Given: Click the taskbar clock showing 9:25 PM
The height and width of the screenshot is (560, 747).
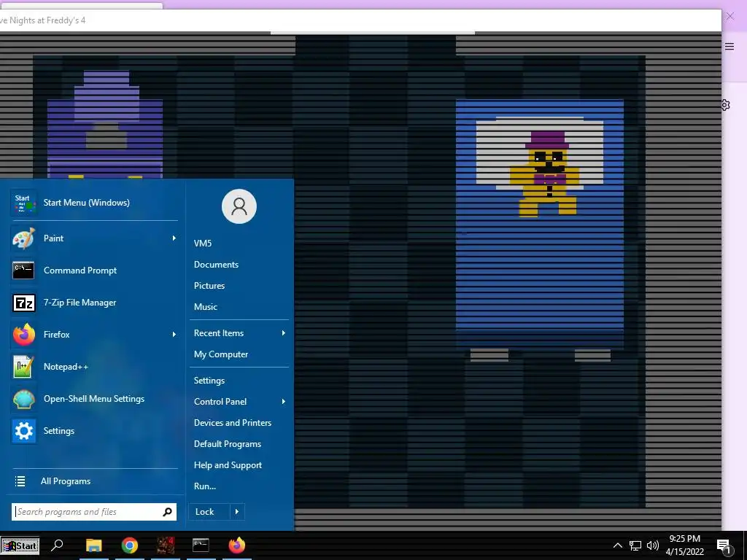Looking at the screenshot, I should pyautogui.click(x=684, y=545).
